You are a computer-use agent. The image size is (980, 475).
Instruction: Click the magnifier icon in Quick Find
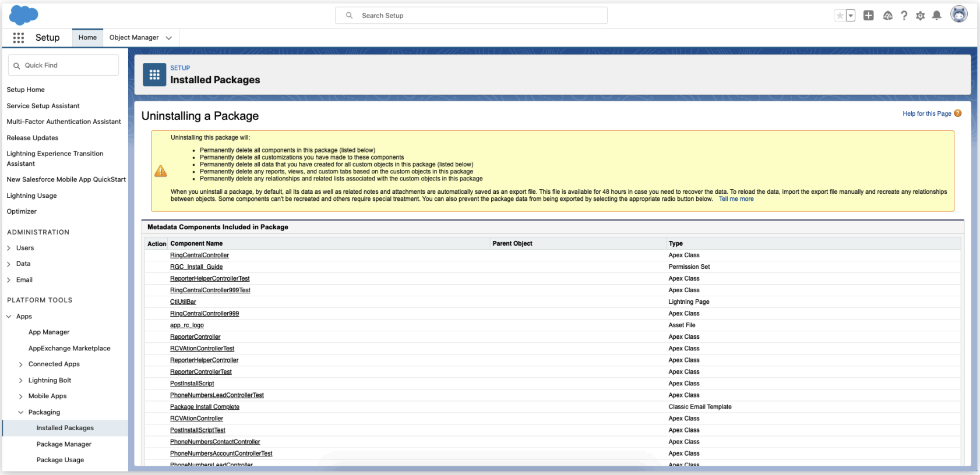(x=17, y=66)
